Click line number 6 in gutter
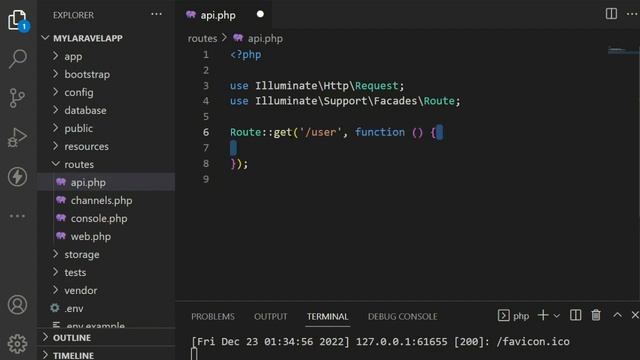Image resolution: width=640 pixels, height=360 pixels. (x=206, y=132)
